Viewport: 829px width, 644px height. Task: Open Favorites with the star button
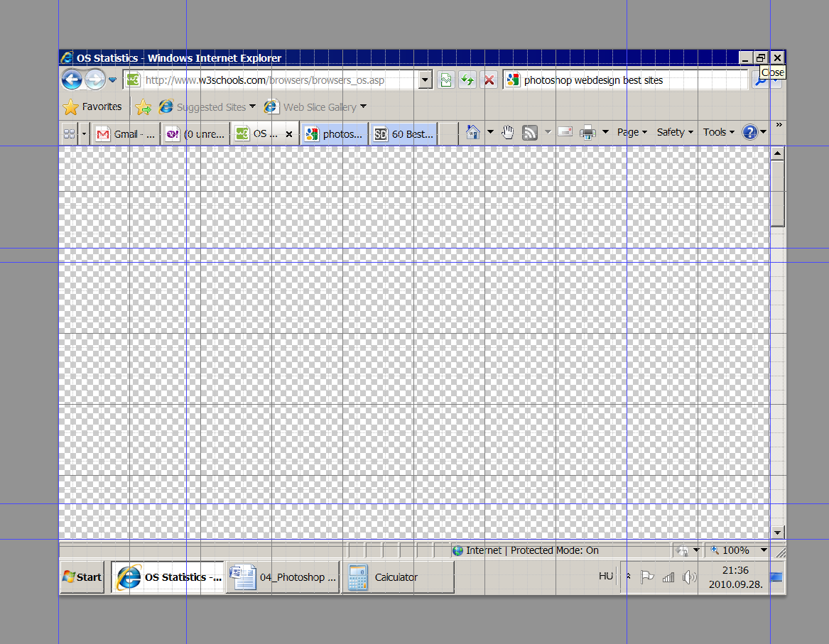click(92, 107)
